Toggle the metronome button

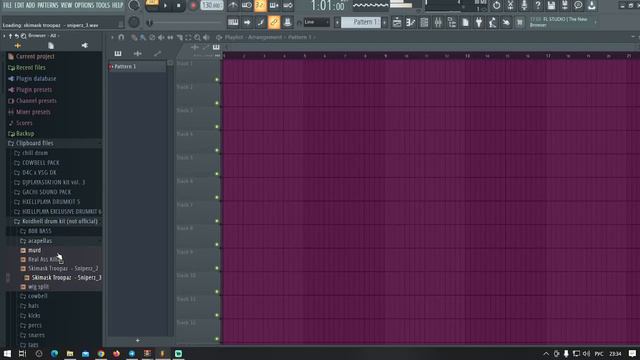click(233, 5)
